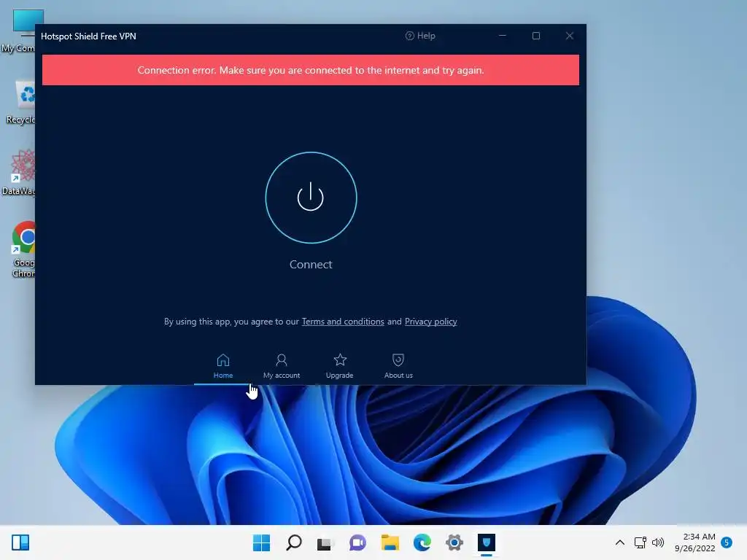Image resolution: width=747 pixels, height=560 pixels.
Task: Open notification badge showing 5
Action: (727, 542)
